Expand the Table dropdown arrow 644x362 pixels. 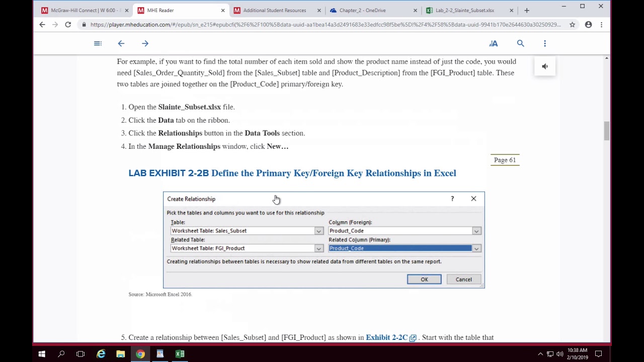[318, 231]
